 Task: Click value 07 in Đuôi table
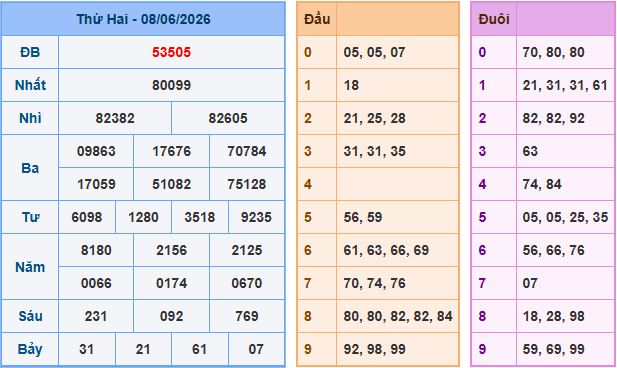(530, 283)
